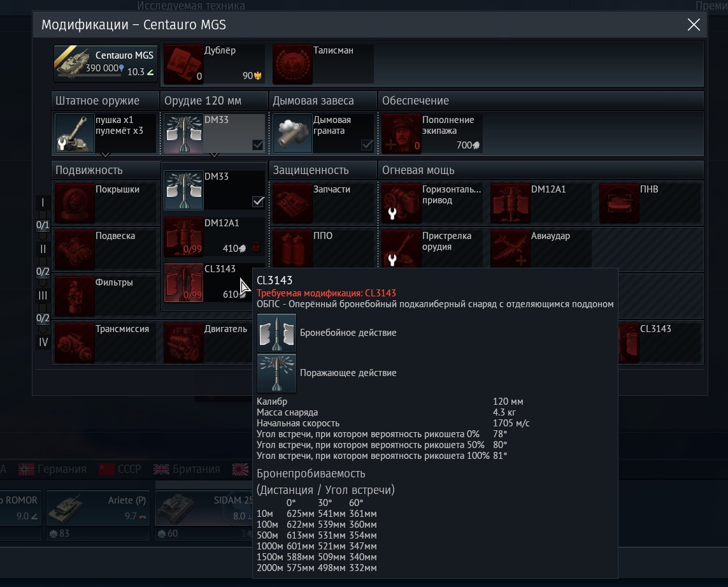Click the 700 price of Пополнение экипажа
This screenshot has width=728, height=587.
click(x=468, y=145)
